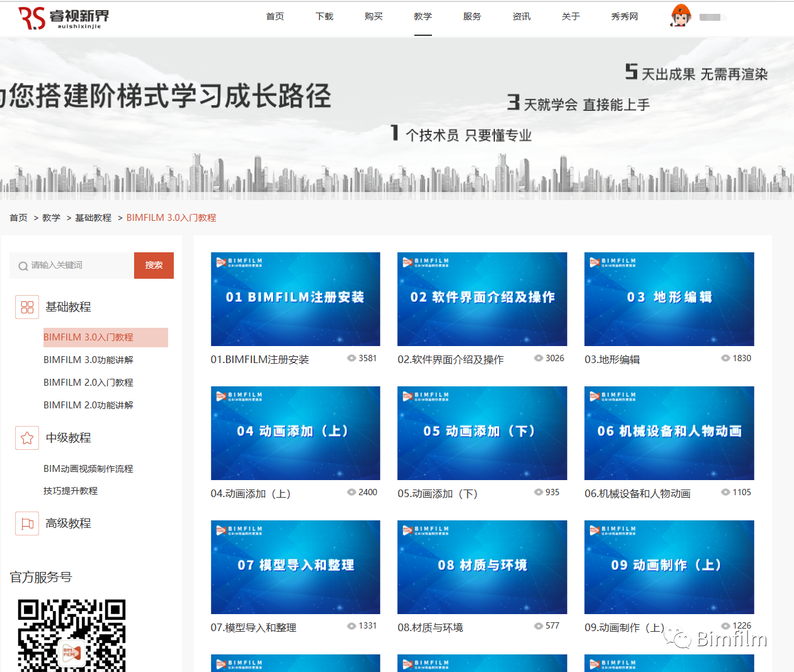Open 06 机械设备和人物动画 video thumbnail
794x672 pixels.
coord(669,433)
